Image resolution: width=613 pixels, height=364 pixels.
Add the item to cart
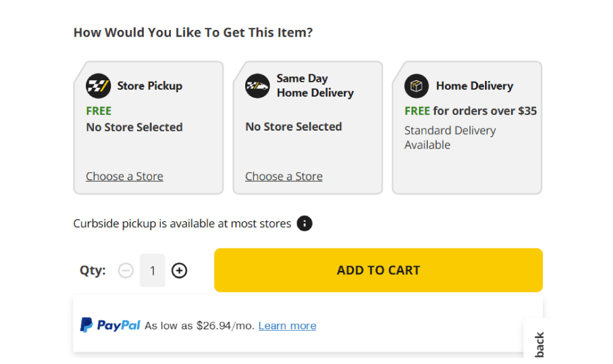(x=379, y=270)
